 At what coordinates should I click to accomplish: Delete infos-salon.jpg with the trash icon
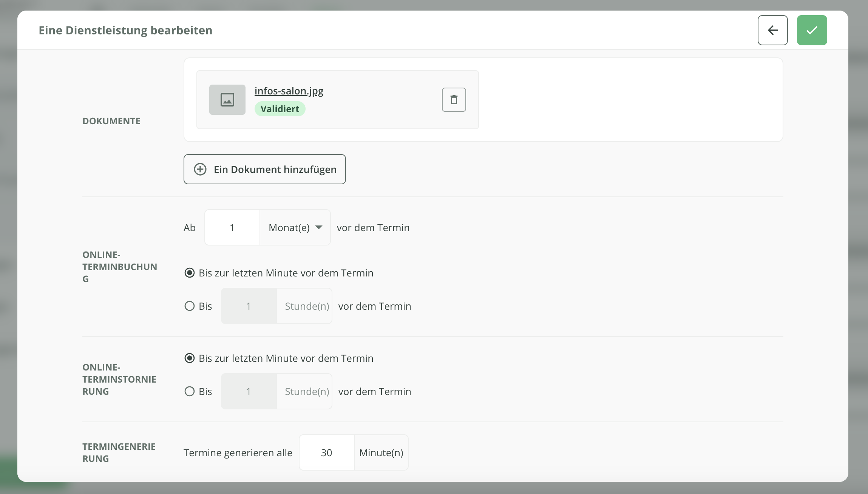pyautogui.click(x=454, y=100)
